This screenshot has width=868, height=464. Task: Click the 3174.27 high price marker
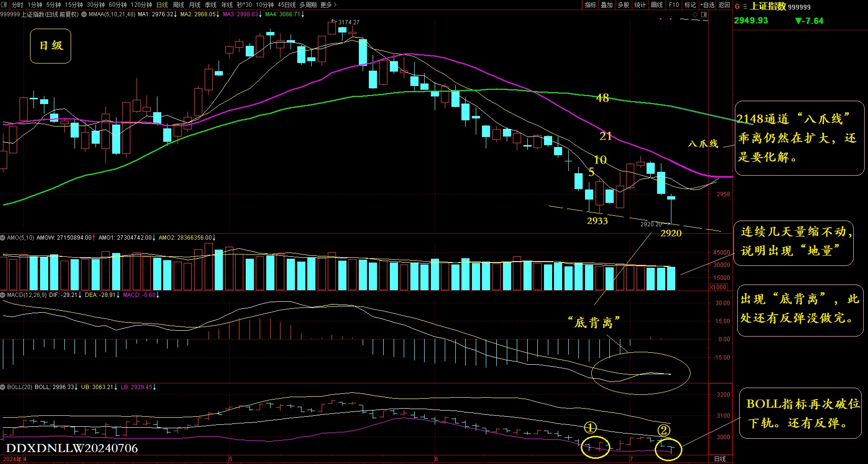[x=349, y=22]
